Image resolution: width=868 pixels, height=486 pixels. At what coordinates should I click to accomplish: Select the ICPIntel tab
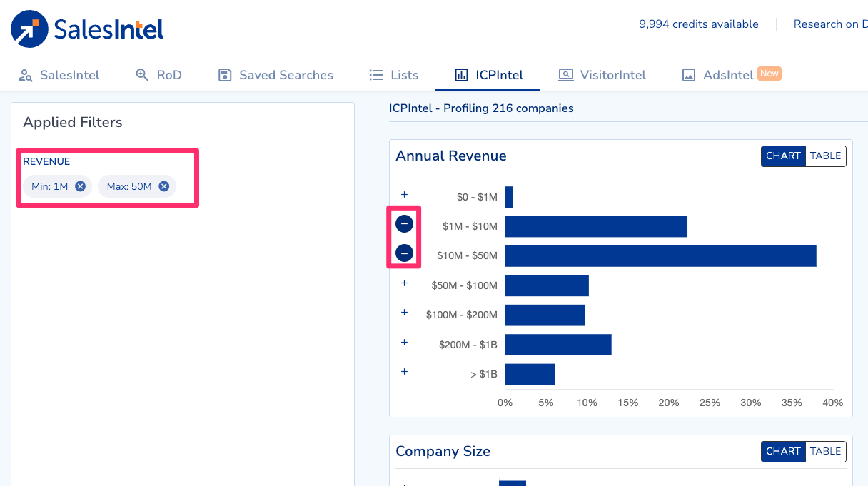(x=489, y=75)
